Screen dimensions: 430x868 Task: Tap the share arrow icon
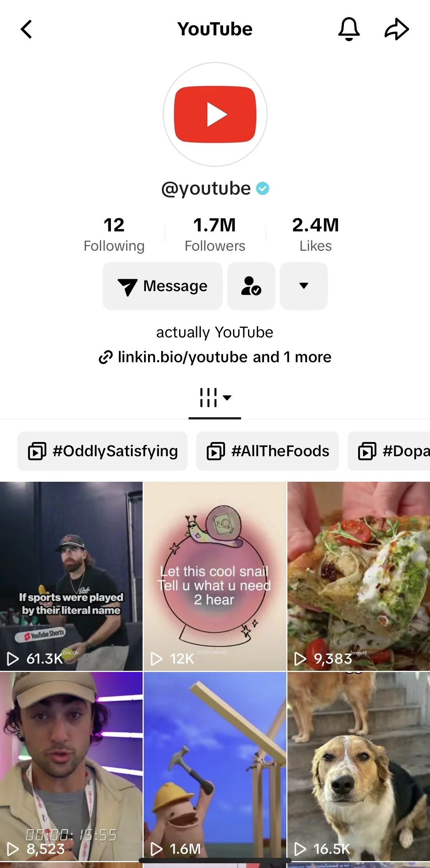click(397, 29)
